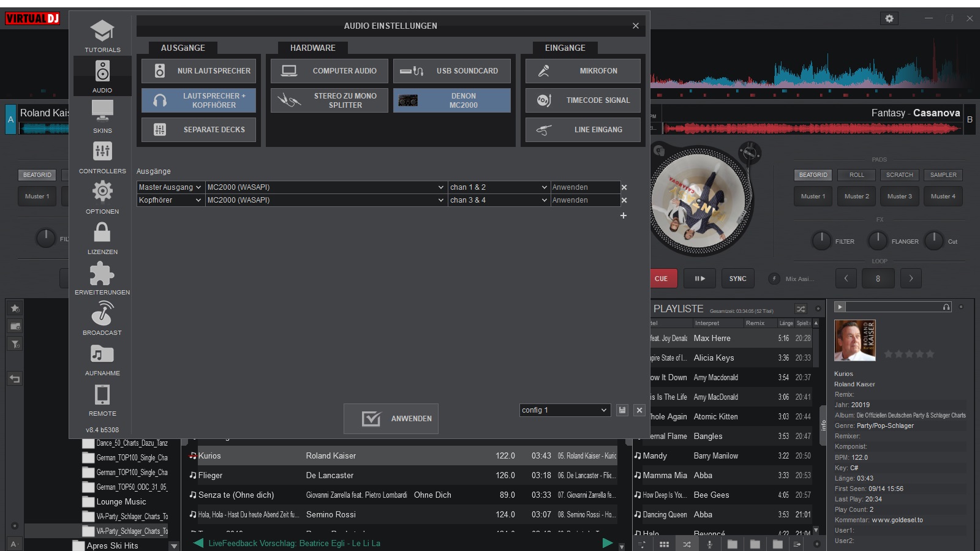Open the Broadcast settings section

[102, 318]
